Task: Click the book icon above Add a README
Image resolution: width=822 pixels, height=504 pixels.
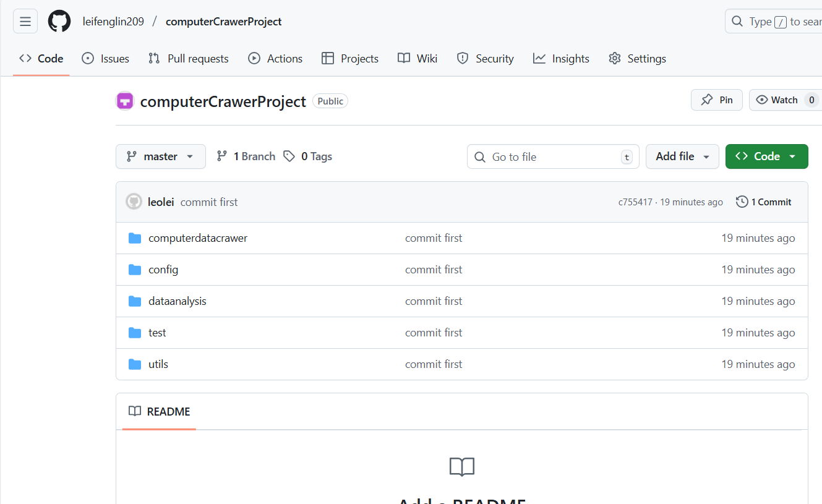Action: 462,467
